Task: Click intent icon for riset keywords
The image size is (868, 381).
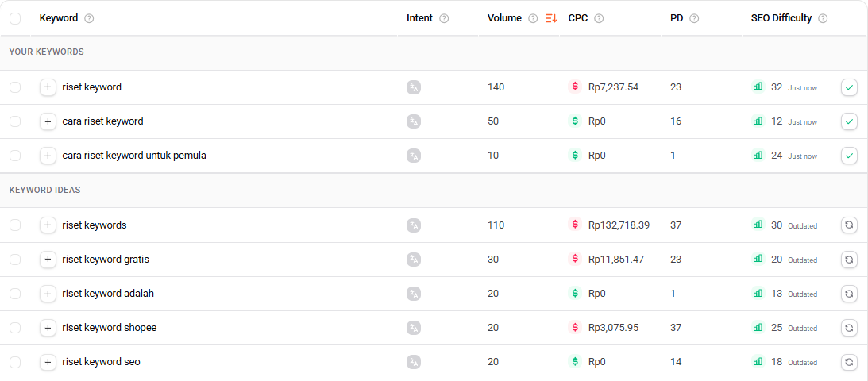Action: pos(414,225)
